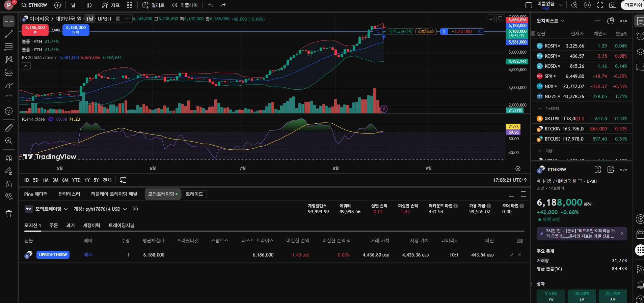This screenshot has width=644, height=303.
Task: Select the text annotation tool
Action: point(9,98)
